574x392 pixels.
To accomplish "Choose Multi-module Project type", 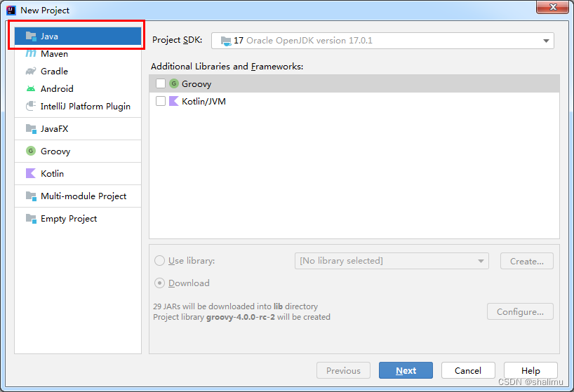I will pyautogui.click(x=78, y=196).
